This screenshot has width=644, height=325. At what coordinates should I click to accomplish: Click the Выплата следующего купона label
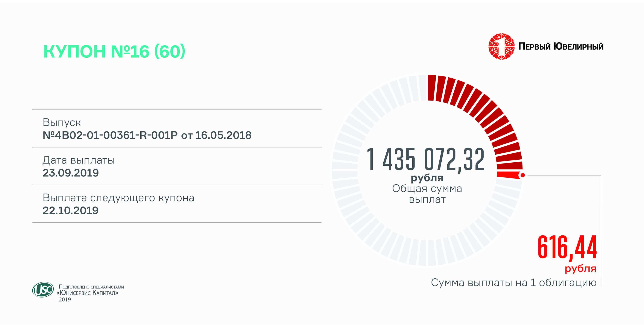tap(118, 198)
